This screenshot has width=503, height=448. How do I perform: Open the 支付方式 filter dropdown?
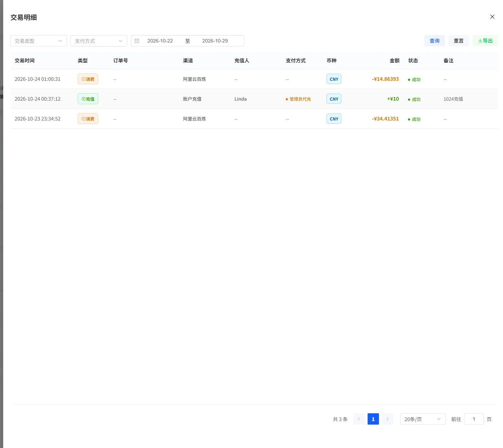(x=99, y=41)
